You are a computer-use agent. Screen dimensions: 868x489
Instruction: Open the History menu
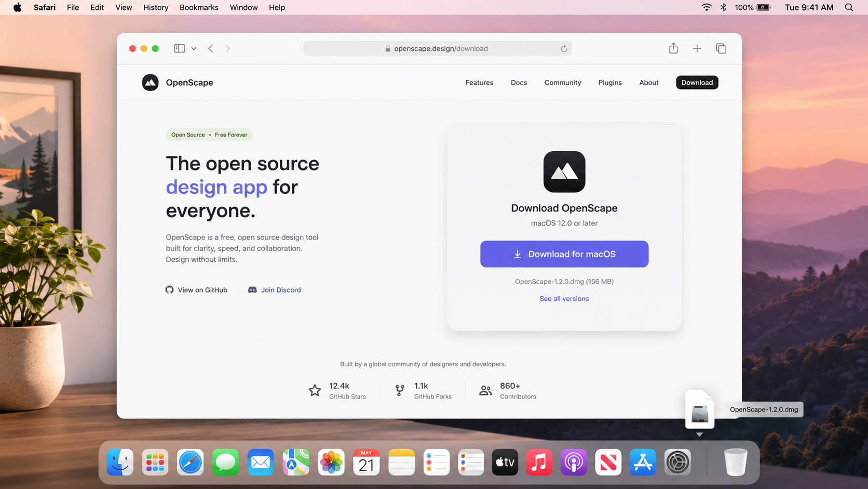click(x=156, y=7)
